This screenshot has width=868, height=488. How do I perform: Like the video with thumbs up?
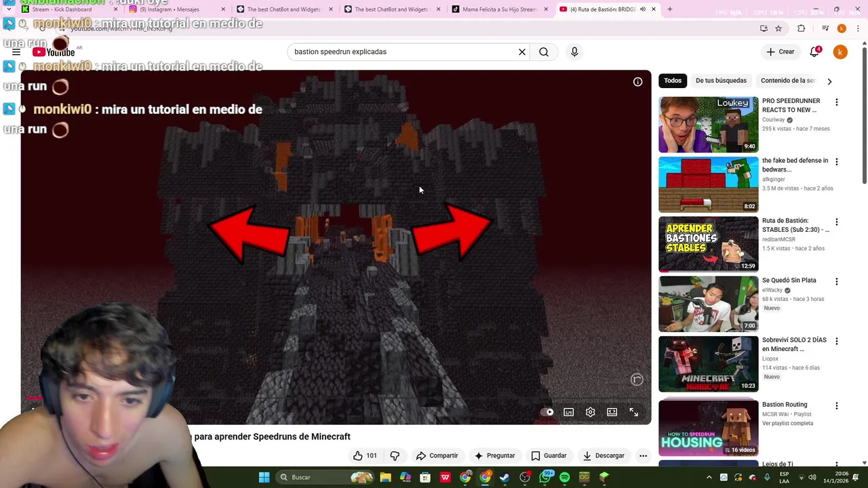pyautogui.click(x=365, y=455)
